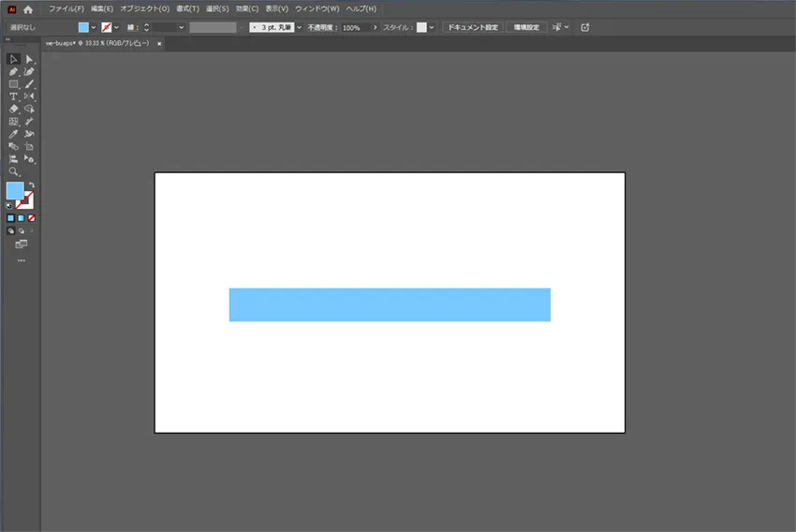Select the Eyedropper tool
796x532 pixels.
pos(13,134)
